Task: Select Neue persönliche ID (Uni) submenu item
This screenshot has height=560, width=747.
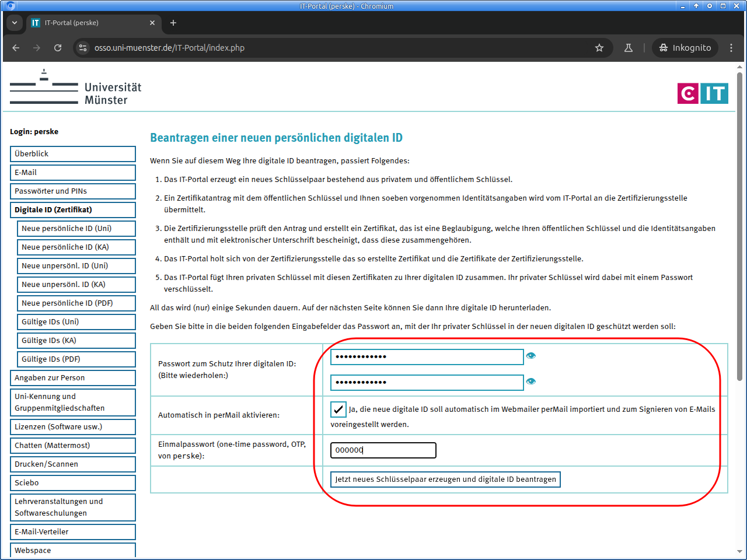Action: (76, 229)
